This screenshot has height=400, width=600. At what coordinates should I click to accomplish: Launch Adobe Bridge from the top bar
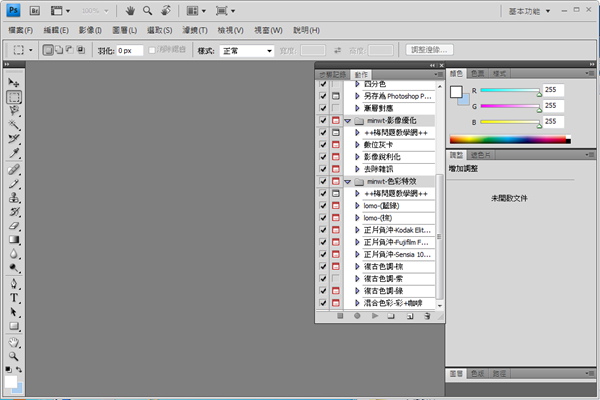coord(33,11)
